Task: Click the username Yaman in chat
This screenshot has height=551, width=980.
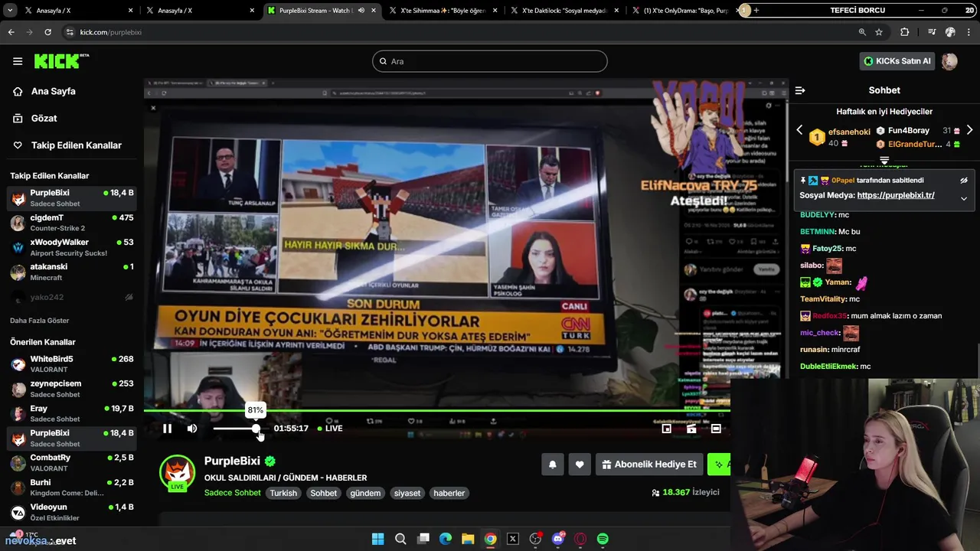Action: 838,282
